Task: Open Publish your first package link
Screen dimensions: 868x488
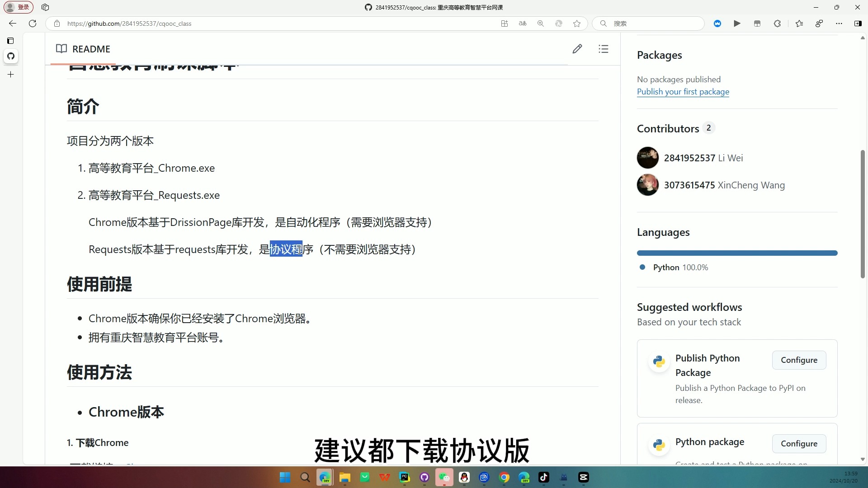Action: (683, 92)
